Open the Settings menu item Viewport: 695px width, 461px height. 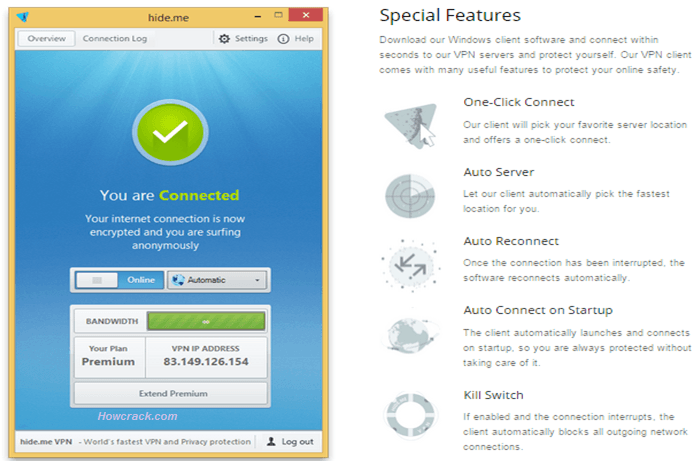coord(251,39)
